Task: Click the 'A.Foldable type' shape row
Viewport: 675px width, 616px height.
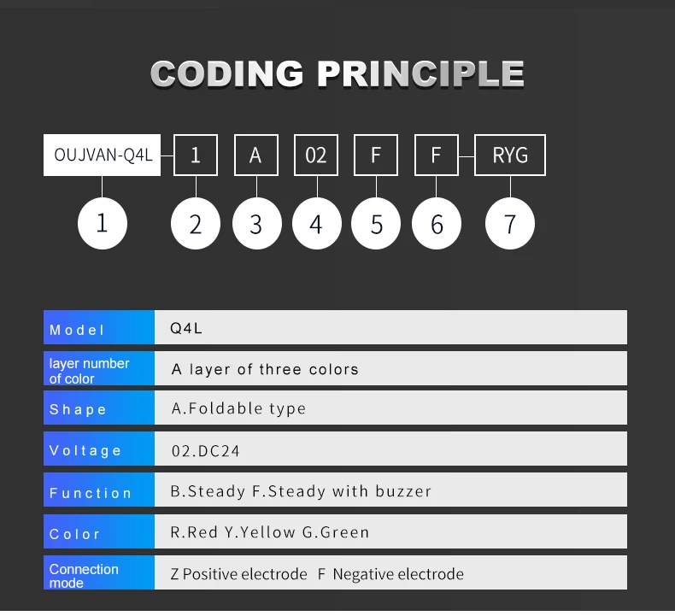Action: point(390,408)
